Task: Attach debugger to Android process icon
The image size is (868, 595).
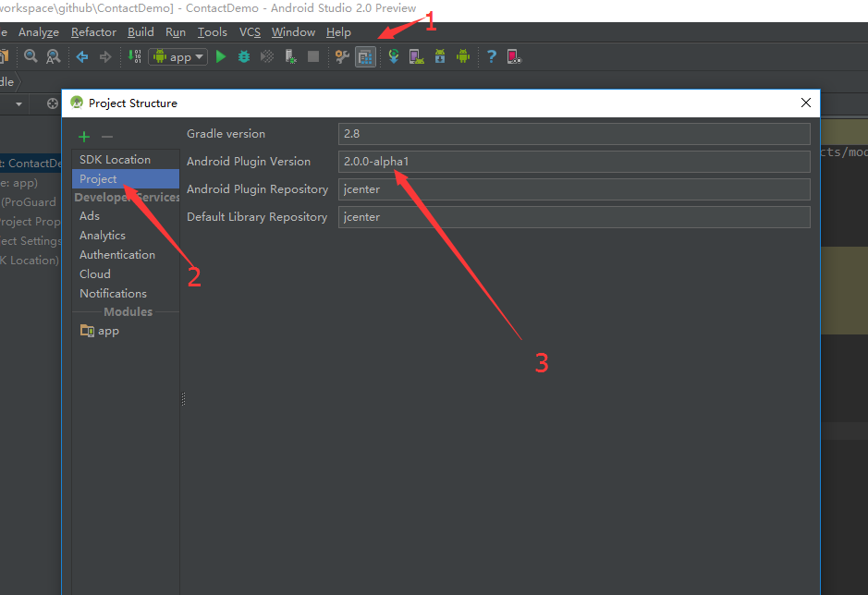Action: [x=290, y=56]
